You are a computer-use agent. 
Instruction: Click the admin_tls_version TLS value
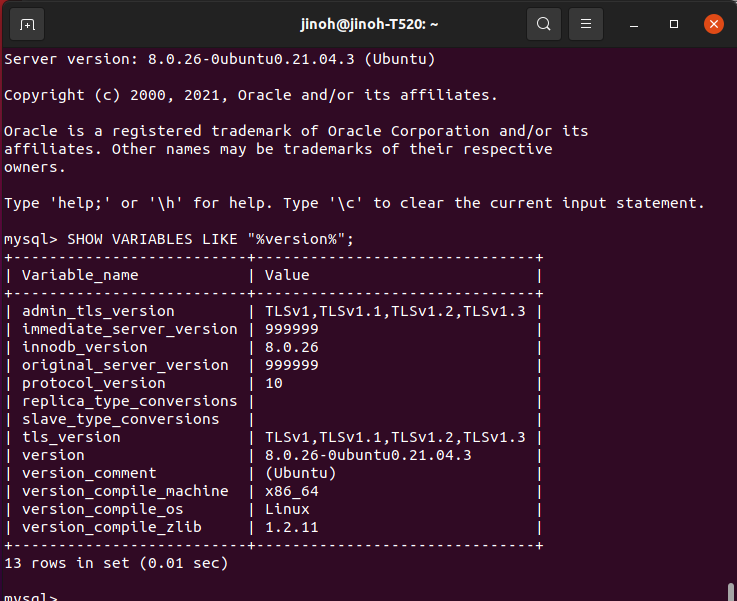click(395, 311)
